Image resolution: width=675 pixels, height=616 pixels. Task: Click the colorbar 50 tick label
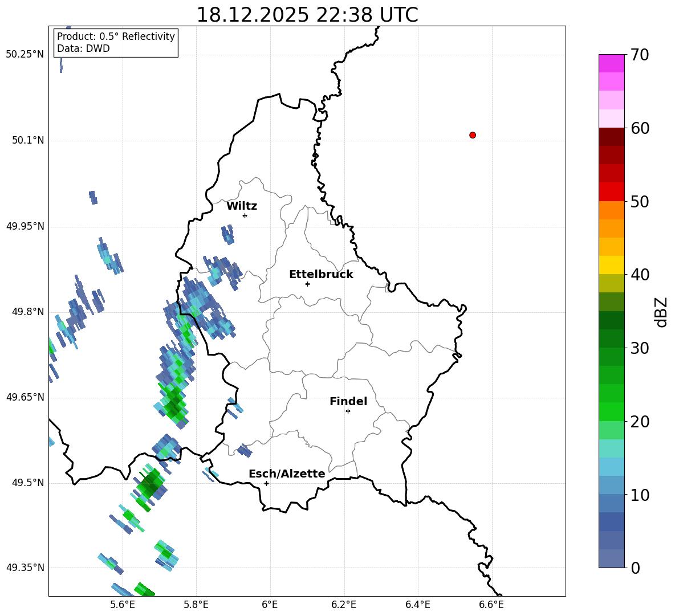point(640,201)
